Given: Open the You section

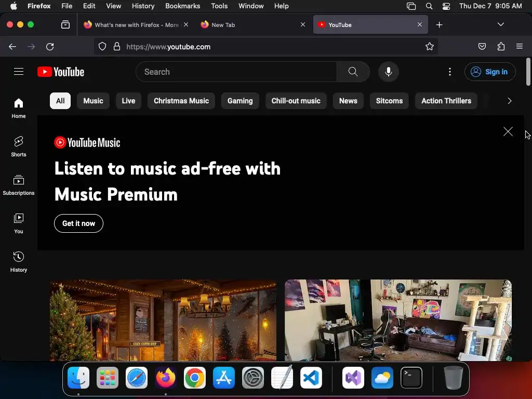Looking at the screenshot, I should 19,223.
